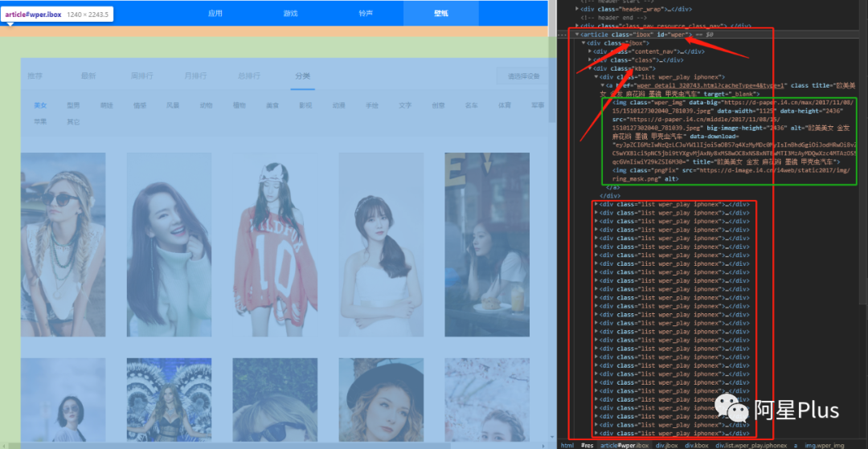Open the 请选择设备 device selector
868x449 pixels.
522,76
